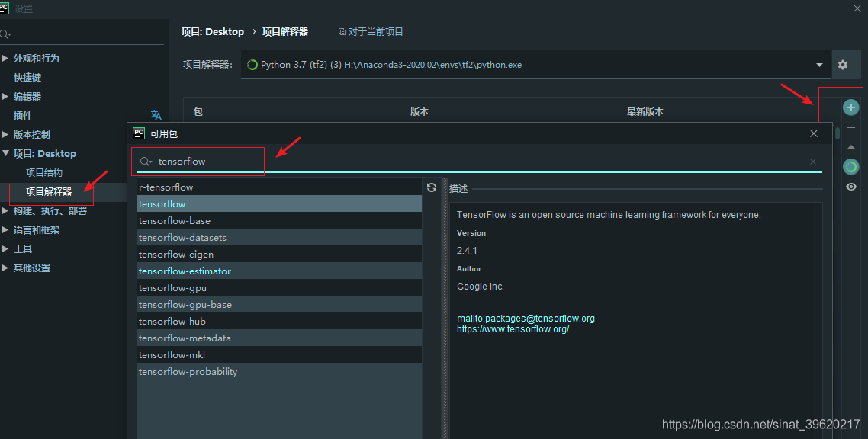Open the 项目解释器 interpreter dropdown
The width and height of the screenshot is (868, 439).
[819, 66]
